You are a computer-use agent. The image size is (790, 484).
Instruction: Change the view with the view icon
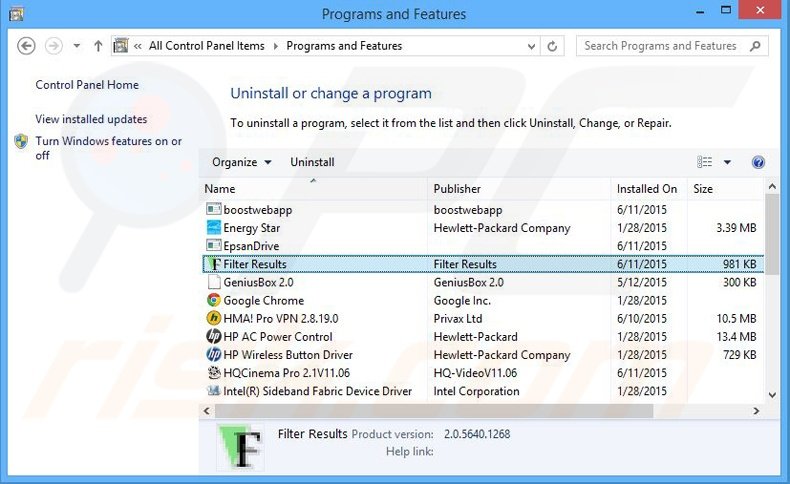tap(704, 162)
